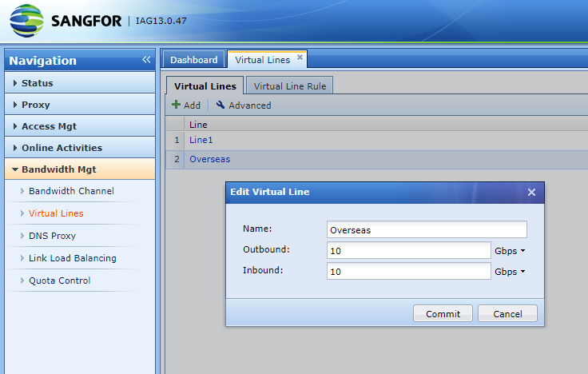Select the Virtual Lines sub-tab
Screen dimensions: 588x374
(205, 86)
